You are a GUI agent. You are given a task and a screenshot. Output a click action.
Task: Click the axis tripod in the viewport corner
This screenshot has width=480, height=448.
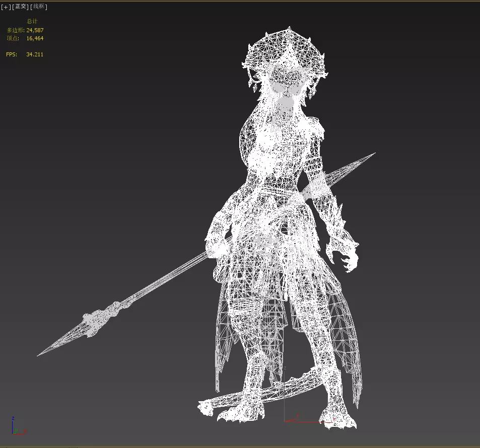point(18,426)
